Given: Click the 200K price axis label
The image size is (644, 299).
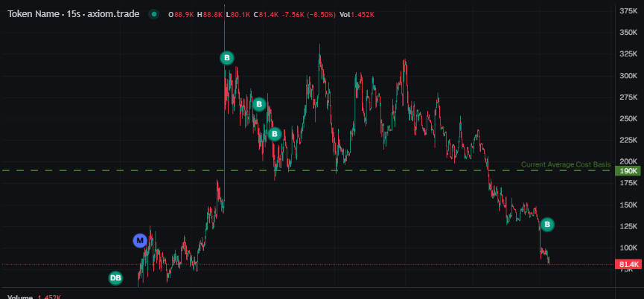Looking at the screenshot, I should point(628,161).
